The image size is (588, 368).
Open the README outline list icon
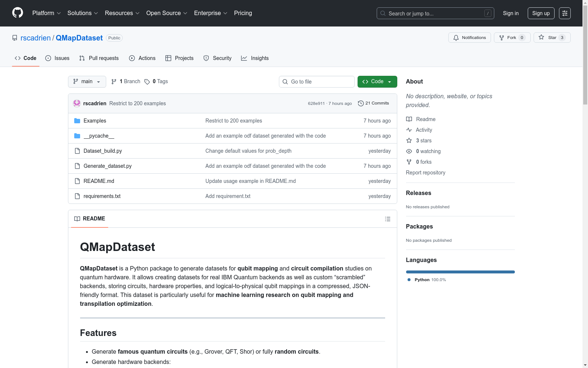tap(388, 219)
